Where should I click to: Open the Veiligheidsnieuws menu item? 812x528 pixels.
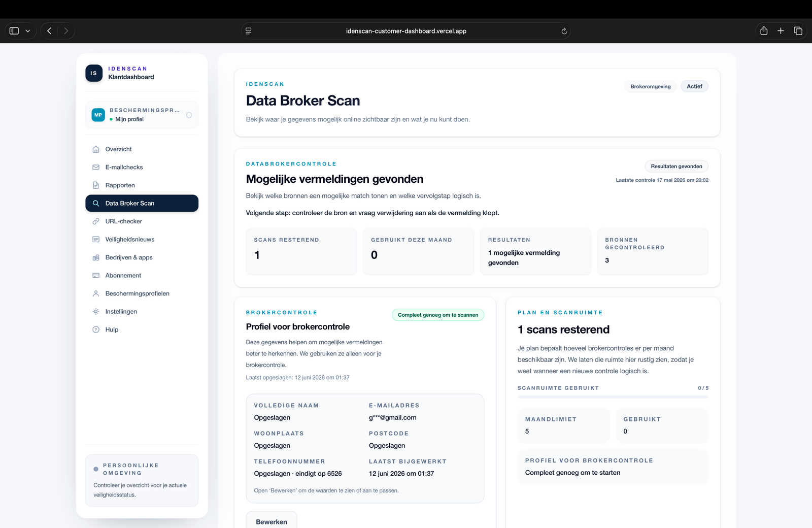[142, 239]
